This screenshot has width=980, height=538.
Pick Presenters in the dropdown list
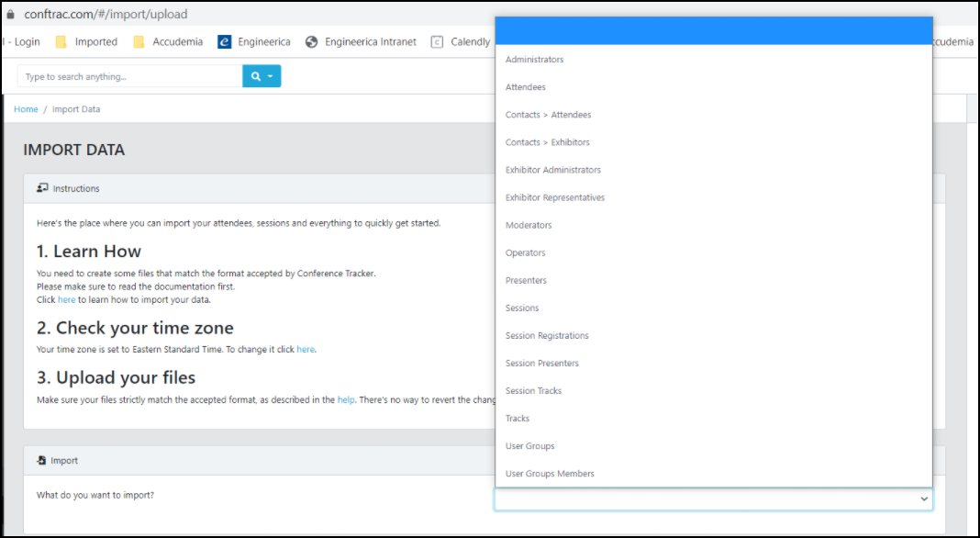click(x=714, y=280)
